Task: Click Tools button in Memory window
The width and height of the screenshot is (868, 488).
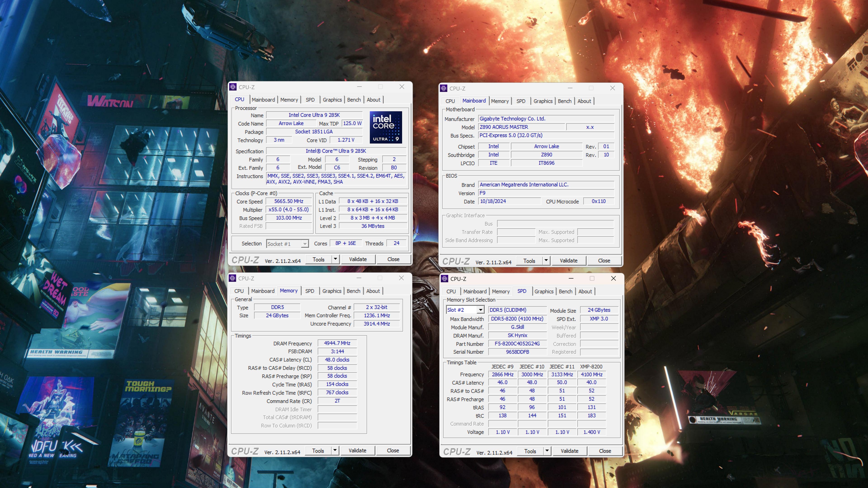Action: pos(318,451)
